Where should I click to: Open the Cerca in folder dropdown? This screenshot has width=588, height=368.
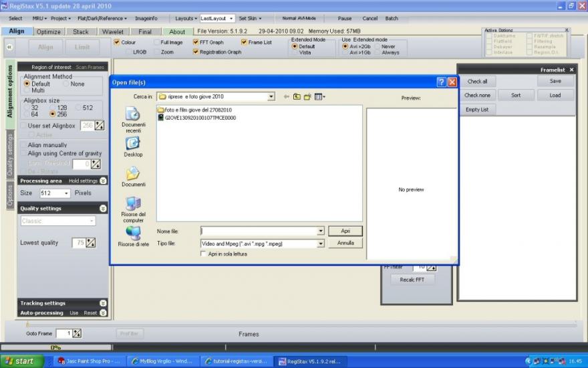coord(271,97)
